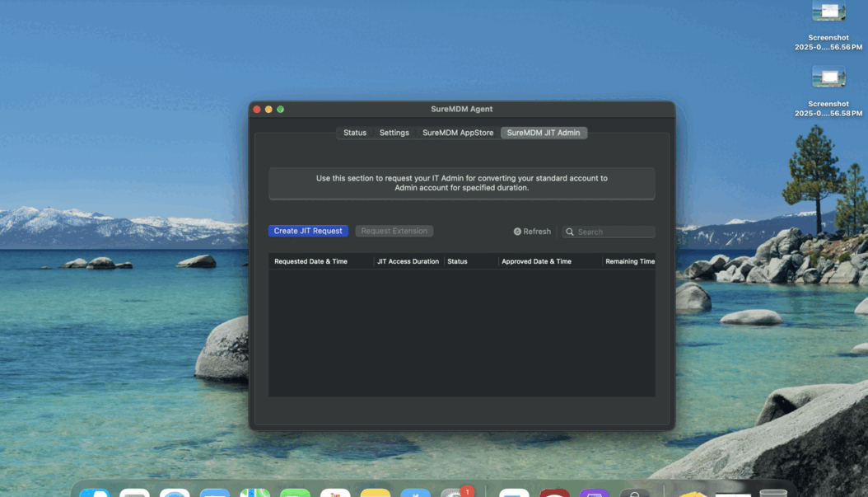Open the Screenshot 2025 thumbnail on the desktop
The image size is (868, 497).
tap(828, 10)
